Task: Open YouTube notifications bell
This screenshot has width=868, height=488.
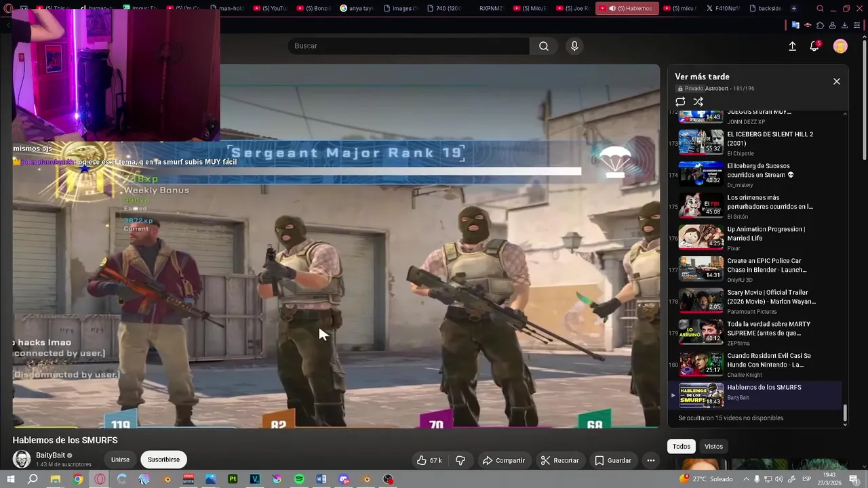Action: [x=814, y=46]
